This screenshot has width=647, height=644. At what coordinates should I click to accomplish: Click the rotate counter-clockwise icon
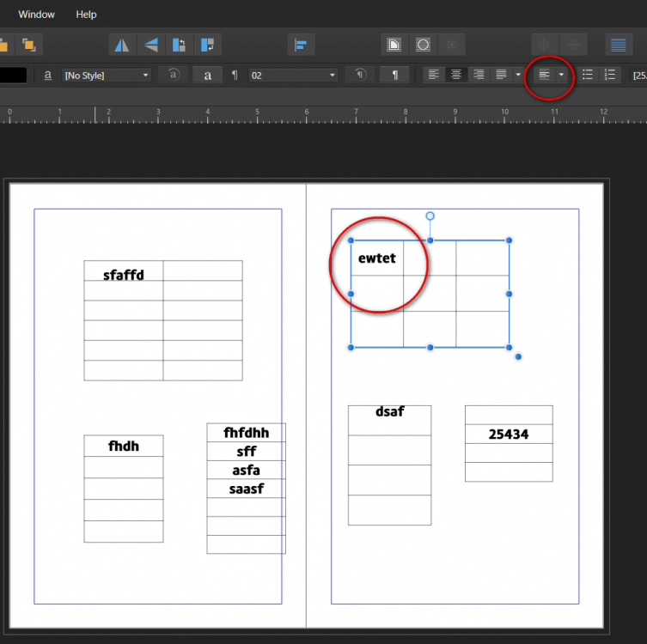tap(179, 45)
